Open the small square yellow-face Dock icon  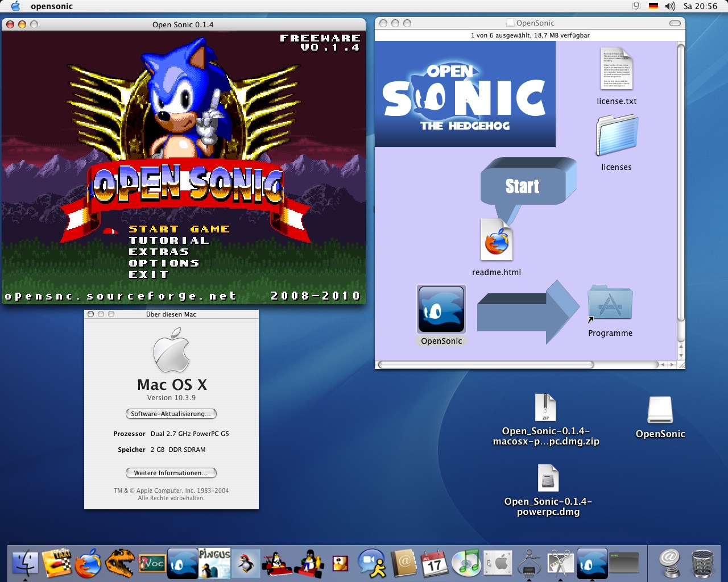[x=340, y=563]
